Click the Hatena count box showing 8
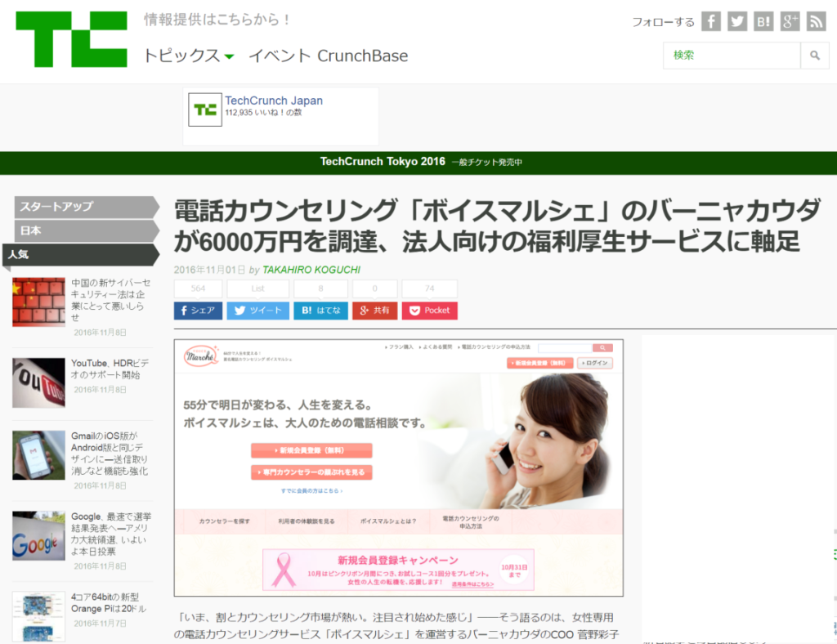The height and width of the screenshot is (644, 837). click(320, 288)
